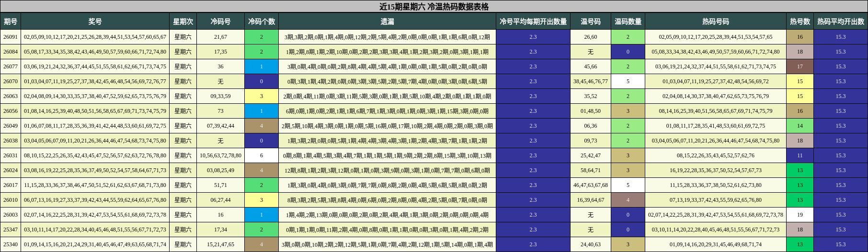Viewport: 868px width, 252px height.
Task: Click the 遗漏 column header
Action: 387,22
